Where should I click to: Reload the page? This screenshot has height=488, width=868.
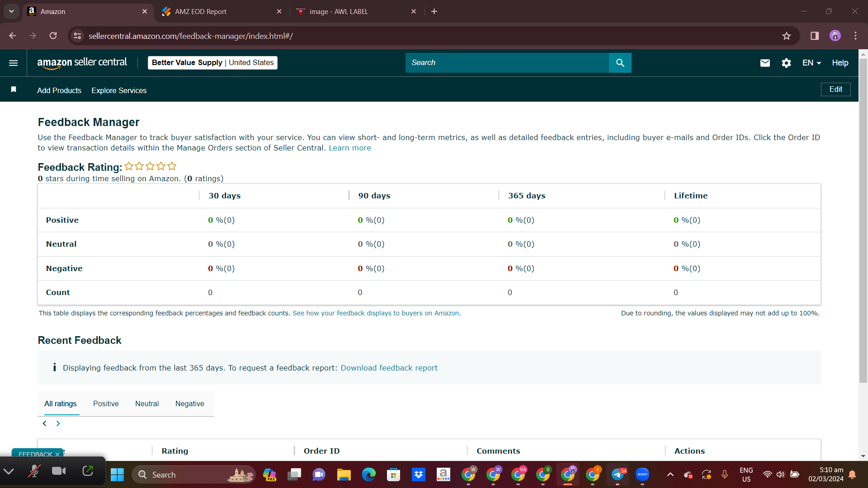click(53, 36)
